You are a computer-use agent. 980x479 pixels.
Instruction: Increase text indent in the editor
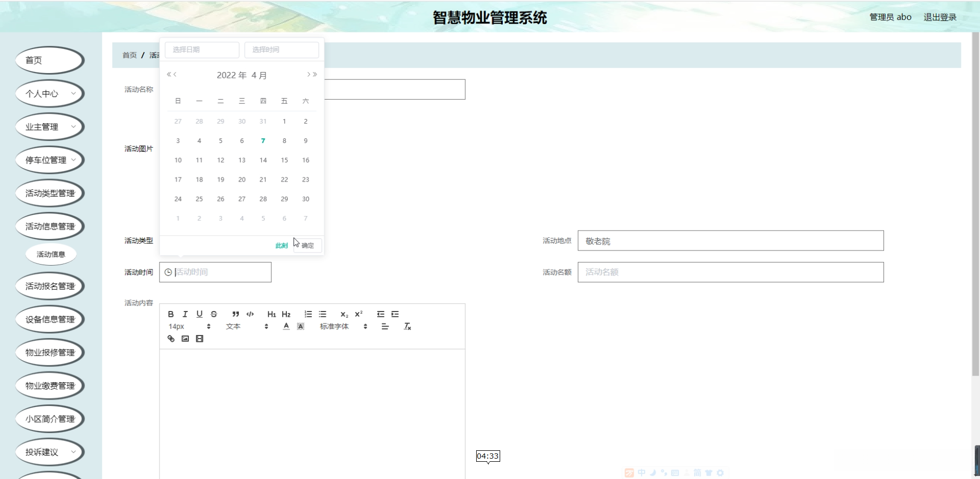395,314
